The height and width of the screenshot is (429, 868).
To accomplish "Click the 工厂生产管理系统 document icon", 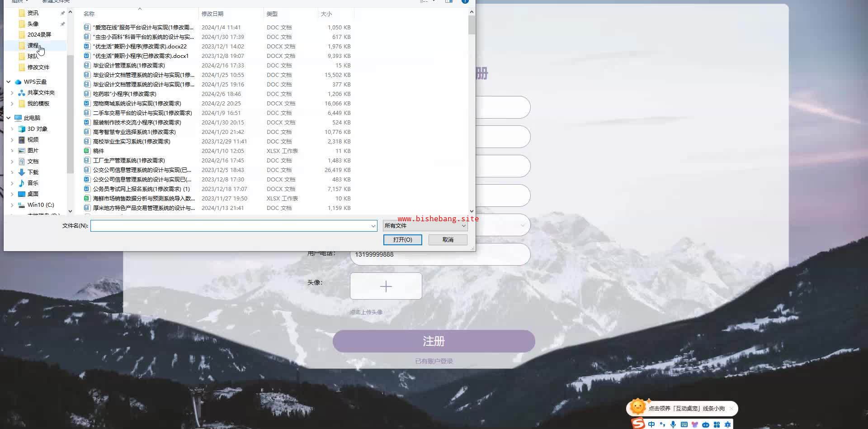I will point(87,161).
